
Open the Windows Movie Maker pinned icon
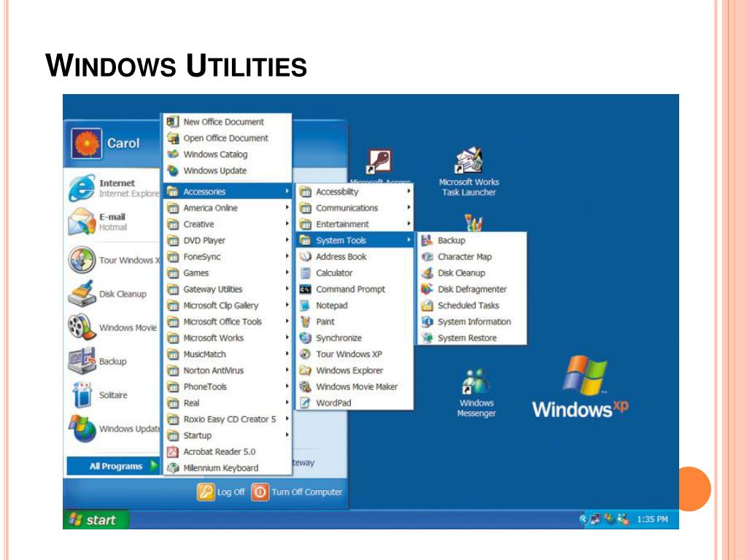82,327
